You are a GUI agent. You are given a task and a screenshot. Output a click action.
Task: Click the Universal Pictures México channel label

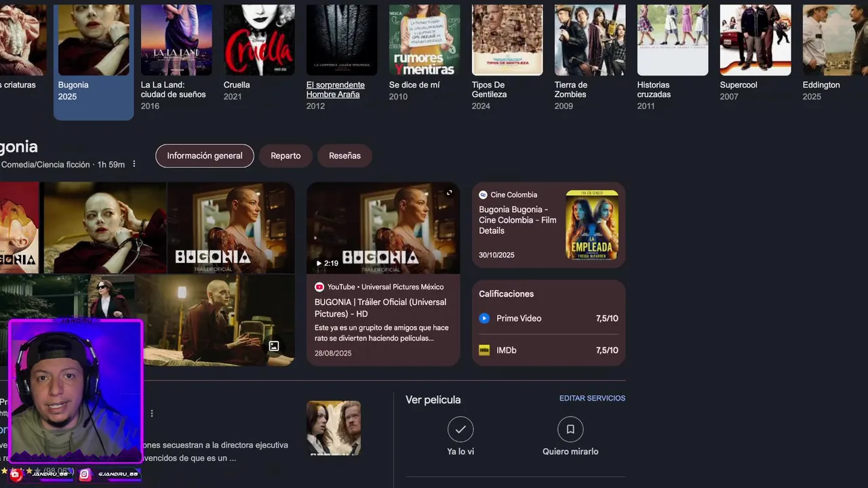(402, 287)
